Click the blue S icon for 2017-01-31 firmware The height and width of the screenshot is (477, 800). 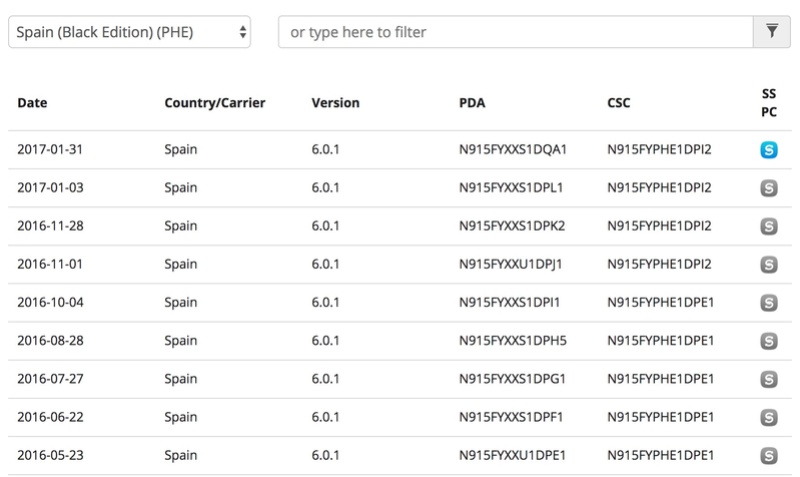tap(768, 149)
